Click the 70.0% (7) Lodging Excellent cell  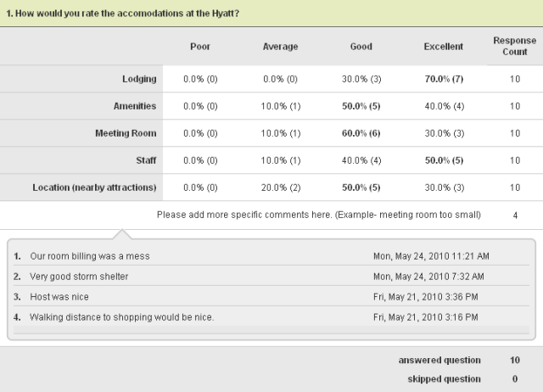pyautogui.click(x=443, y=80)
